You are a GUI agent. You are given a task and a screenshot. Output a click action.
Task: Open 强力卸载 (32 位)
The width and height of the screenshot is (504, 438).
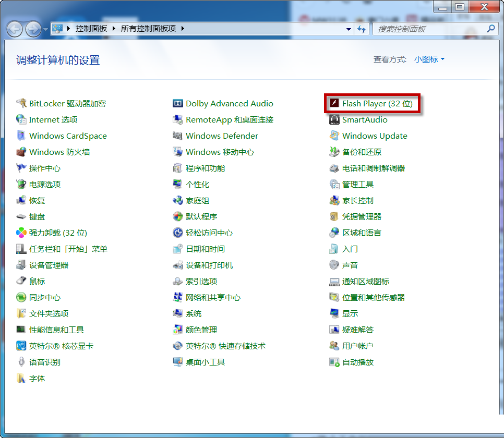click(x=57, y=233)
